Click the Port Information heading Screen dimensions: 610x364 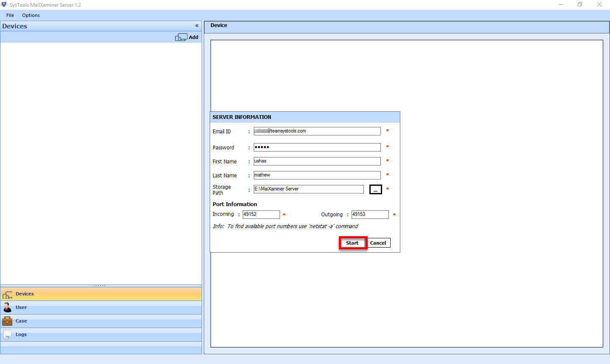pyautogui.click(x=235, y=204)
